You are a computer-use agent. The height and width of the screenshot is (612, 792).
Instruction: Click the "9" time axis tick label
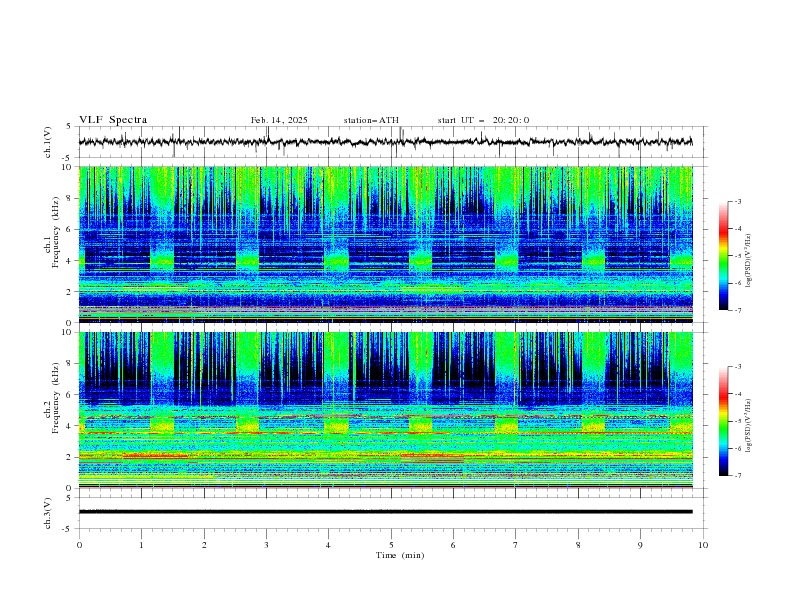(x=640, y=545)
